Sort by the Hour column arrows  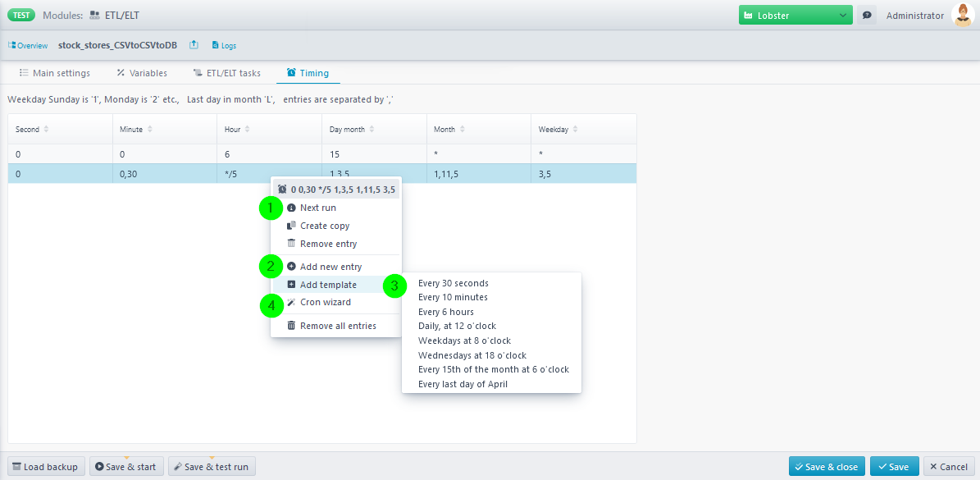coord(247,130)
